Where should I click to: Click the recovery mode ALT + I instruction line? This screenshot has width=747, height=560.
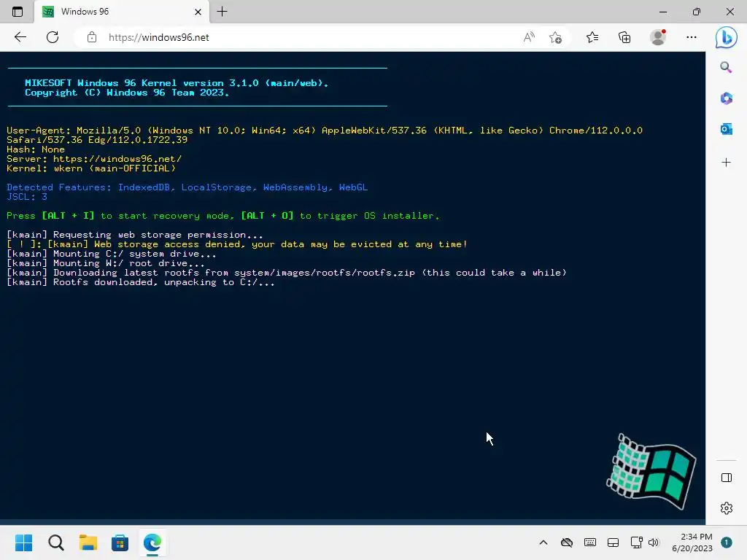(223, 216)
